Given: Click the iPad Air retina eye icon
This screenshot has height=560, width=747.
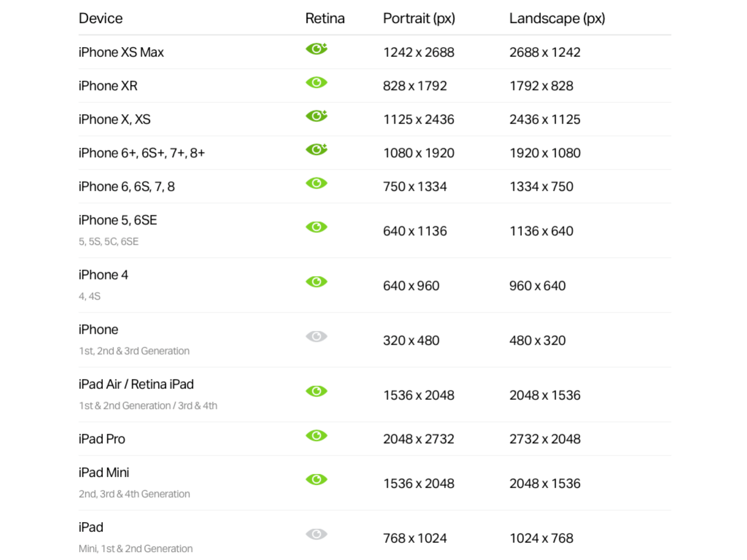Looking at the screenshot, I should coord(316,391).
